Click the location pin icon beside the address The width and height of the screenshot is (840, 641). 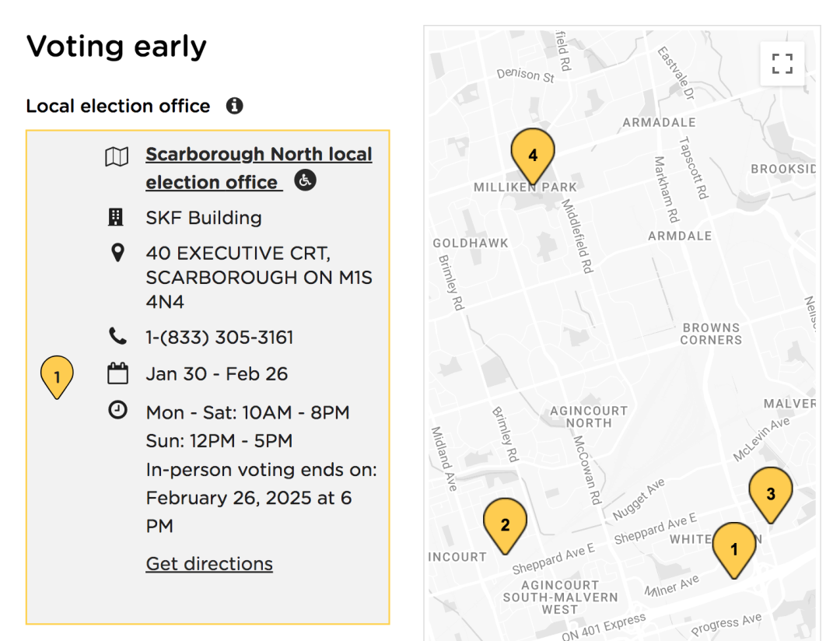(117, 253)
